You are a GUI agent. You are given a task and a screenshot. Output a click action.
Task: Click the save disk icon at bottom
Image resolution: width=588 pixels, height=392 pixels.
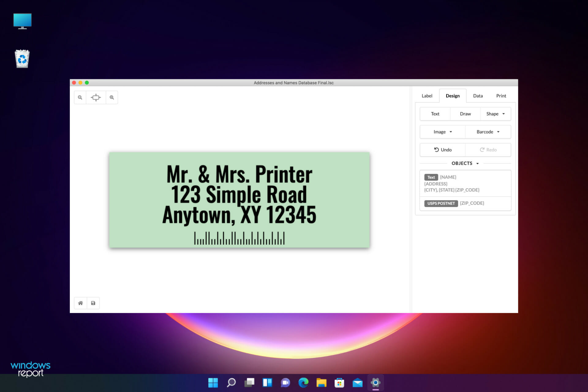(93, 303)
